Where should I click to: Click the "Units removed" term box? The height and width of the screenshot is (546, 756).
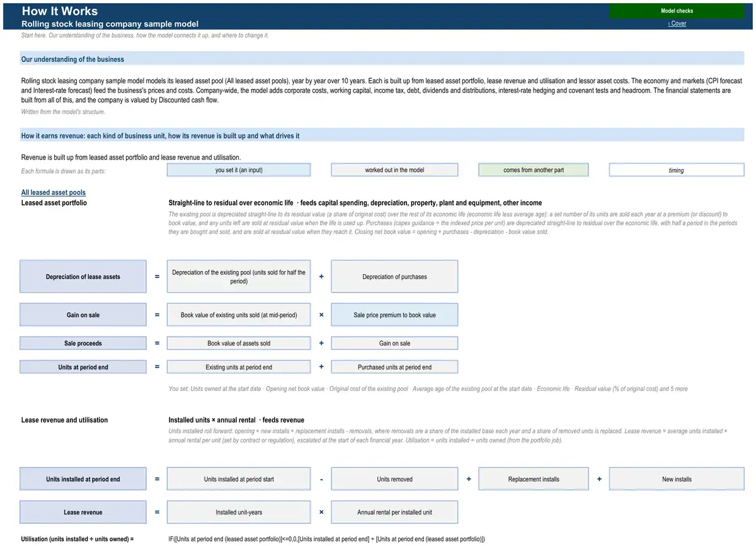tap(394, 479)
